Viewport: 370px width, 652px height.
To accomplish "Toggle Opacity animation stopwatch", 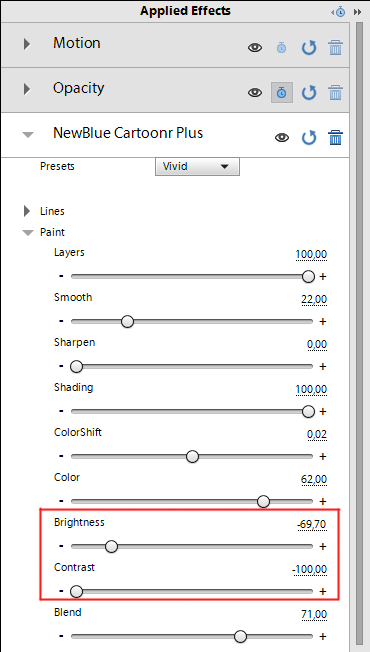I will [x=282, y=92].
